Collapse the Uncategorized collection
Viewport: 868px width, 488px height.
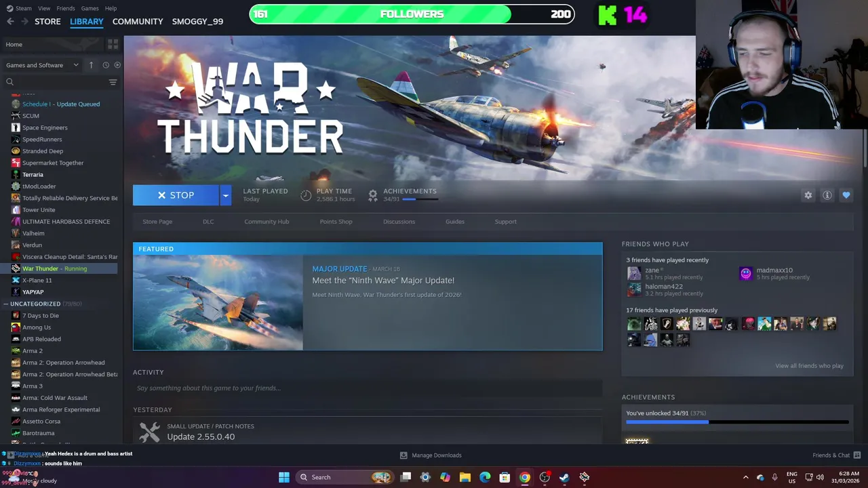[x=6, y=304]
